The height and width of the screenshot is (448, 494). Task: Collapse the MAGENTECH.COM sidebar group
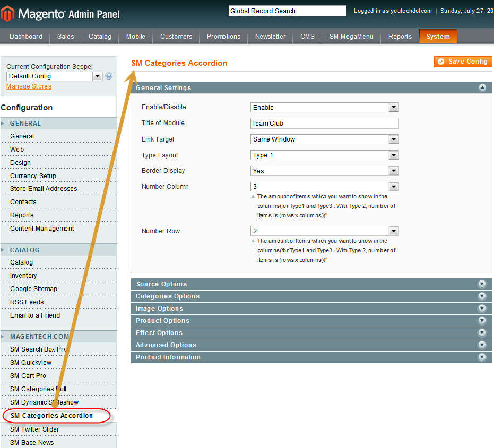[58, 337]
